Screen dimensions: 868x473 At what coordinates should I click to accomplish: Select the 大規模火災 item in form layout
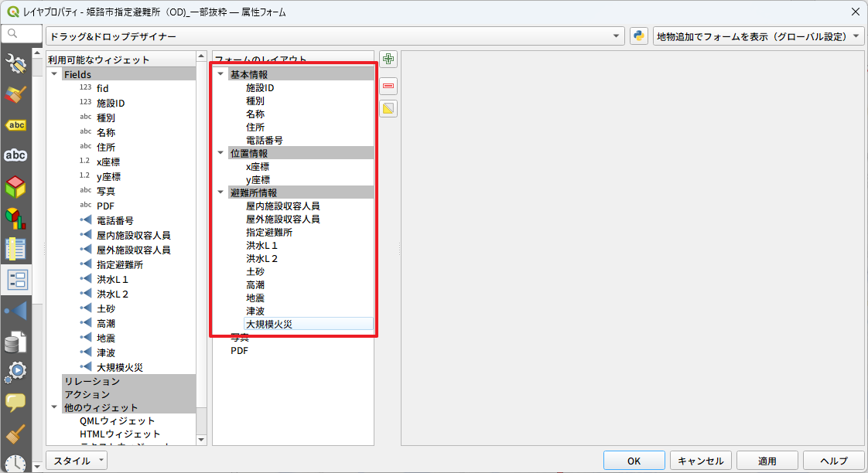tap(269, 324)
